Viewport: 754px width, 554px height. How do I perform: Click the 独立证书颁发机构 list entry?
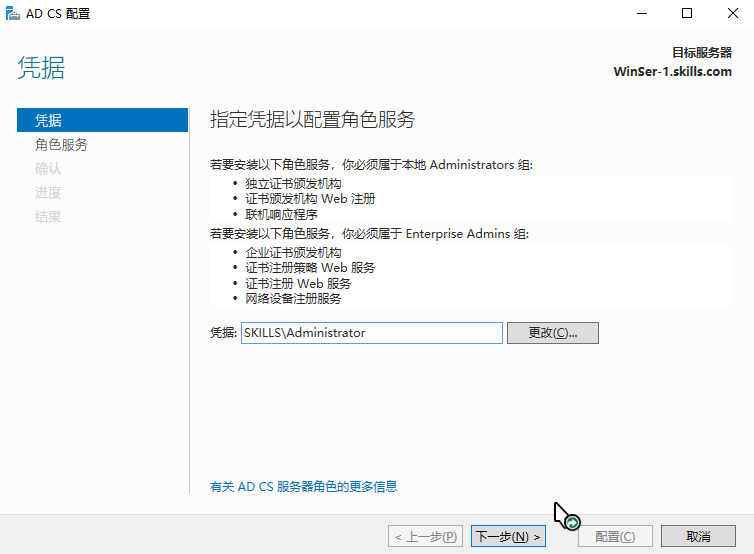(x=293, y=184)
